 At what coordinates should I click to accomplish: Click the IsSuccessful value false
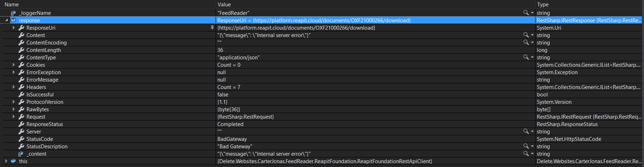point(223,94)
